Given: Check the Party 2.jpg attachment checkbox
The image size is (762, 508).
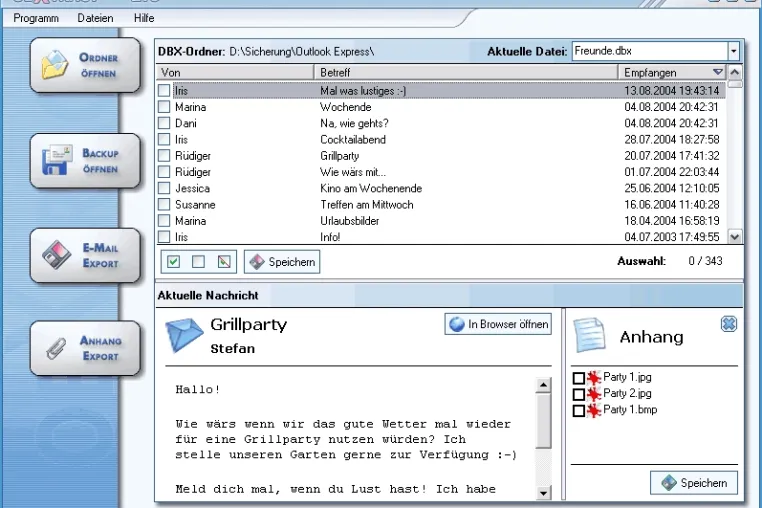Looking at the screenshot, I should point(578,394).
